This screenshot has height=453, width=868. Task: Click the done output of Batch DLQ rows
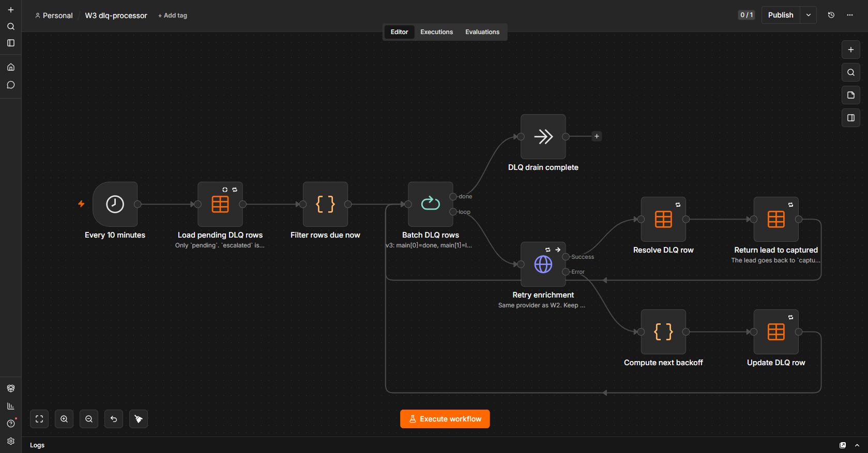pos(453,196)
